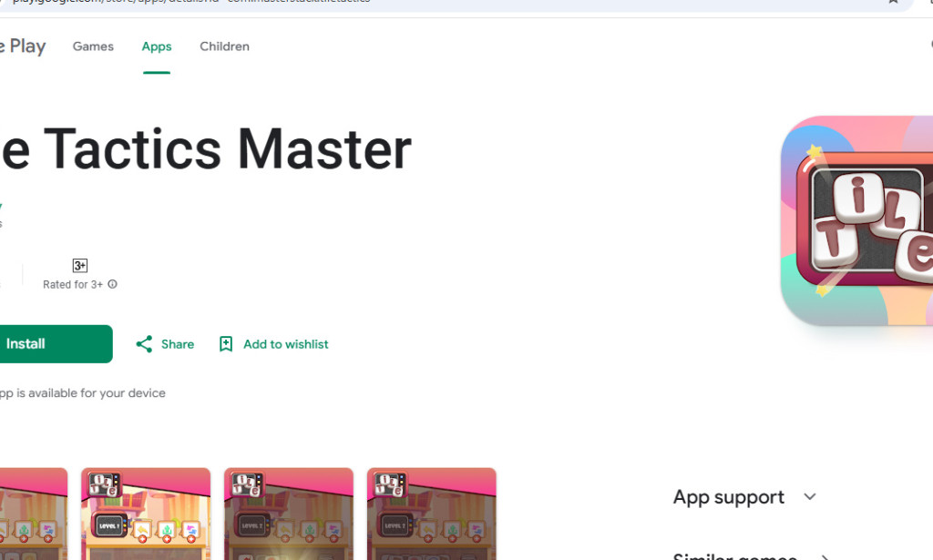Expand the Similar games section
The width and height of the screenshot is (933, 560).
[x=733, y=555]
